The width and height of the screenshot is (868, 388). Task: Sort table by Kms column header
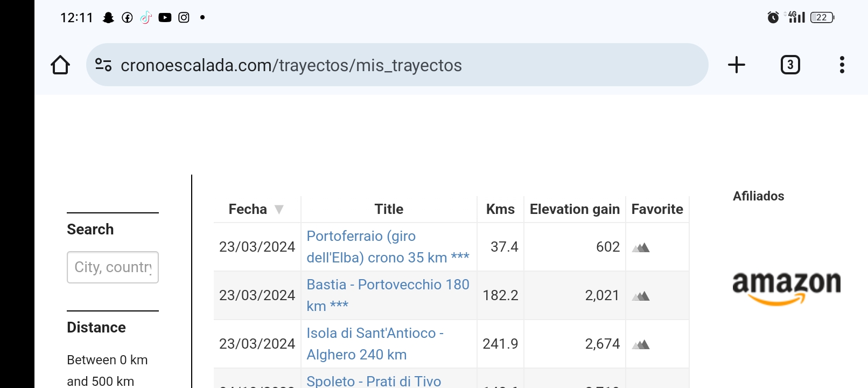coord(500,209)
